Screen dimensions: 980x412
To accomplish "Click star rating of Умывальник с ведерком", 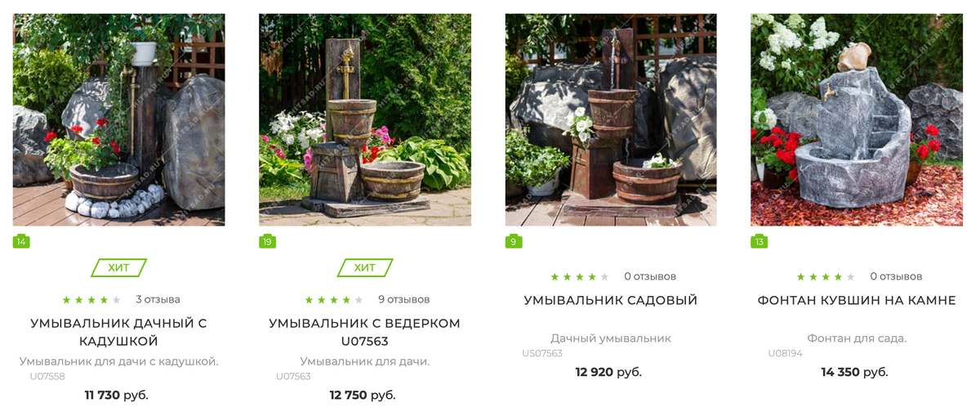I will 334,300.
